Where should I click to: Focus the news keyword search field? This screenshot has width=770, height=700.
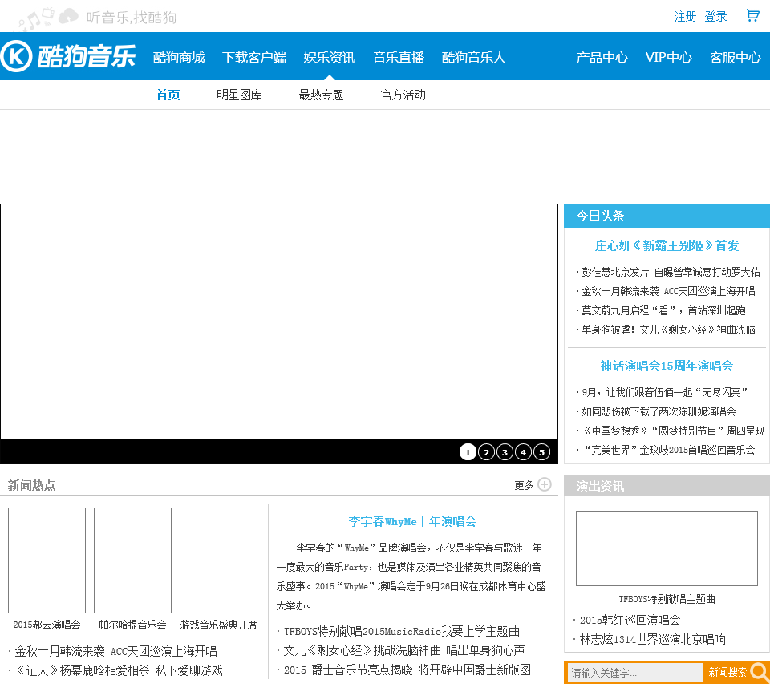pyautogui.click(x=634, y=673)
